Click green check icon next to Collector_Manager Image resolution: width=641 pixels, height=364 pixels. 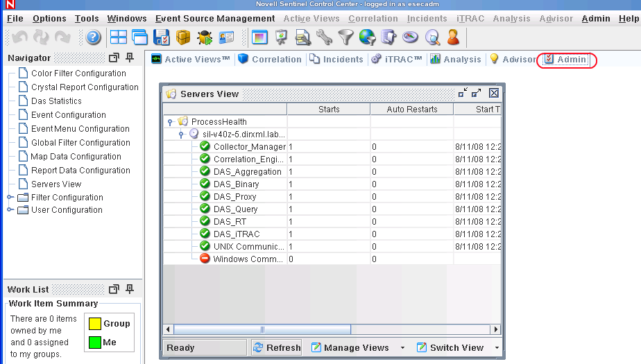(205, 146)
